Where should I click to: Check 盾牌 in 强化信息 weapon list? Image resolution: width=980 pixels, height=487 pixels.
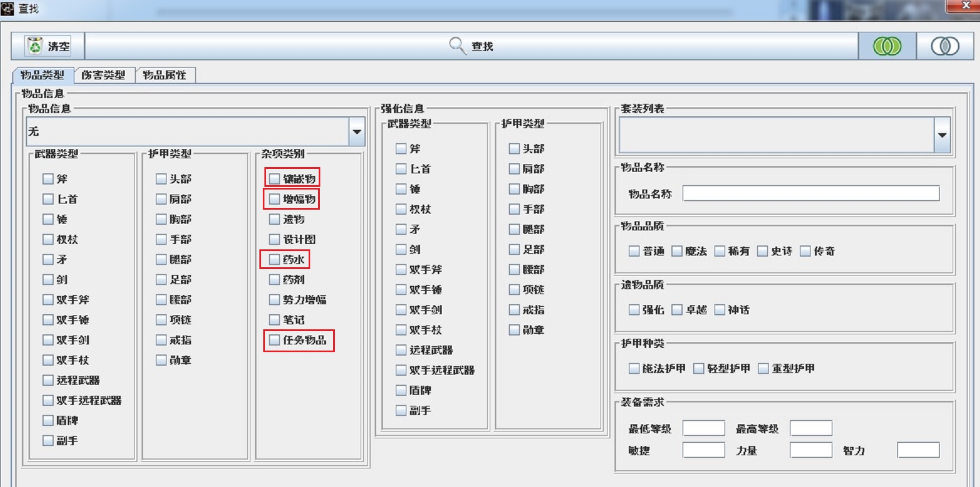pos(401,390)
